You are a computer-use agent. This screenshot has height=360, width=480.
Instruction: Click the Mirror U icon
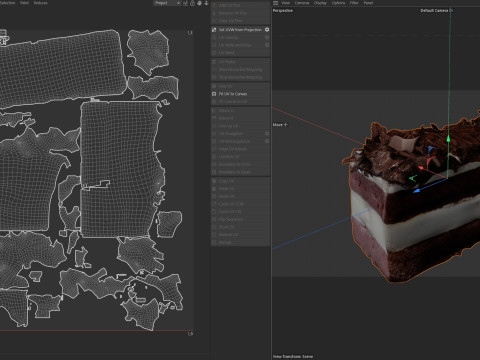(214, 110)
